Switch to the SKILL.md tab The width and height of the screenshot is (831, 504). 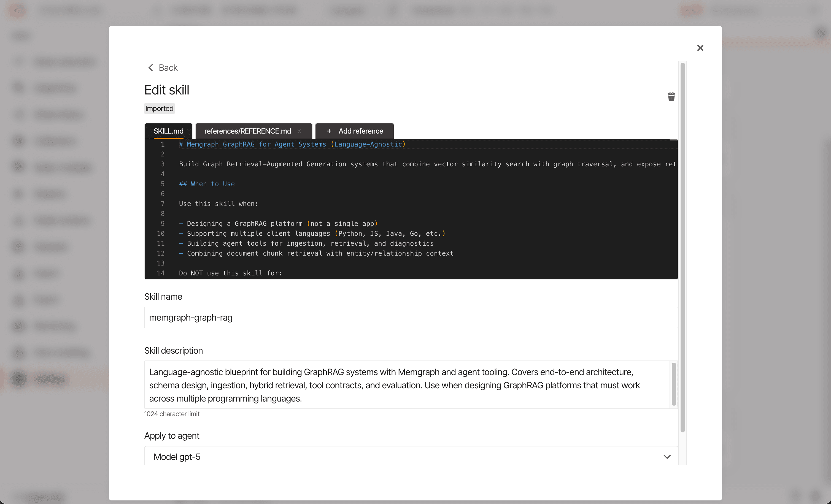(168, 131)
